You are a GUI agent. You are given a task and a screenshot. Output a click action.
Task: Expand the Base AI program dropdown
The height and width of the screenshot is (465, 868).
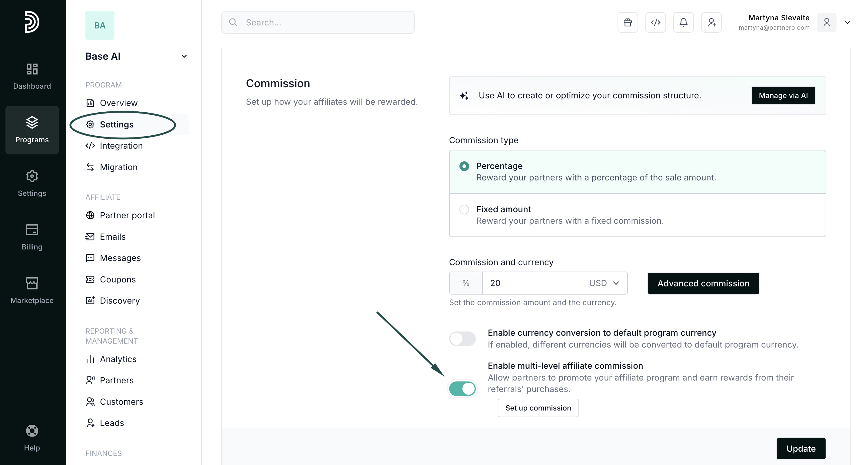[x=184, y=56]
